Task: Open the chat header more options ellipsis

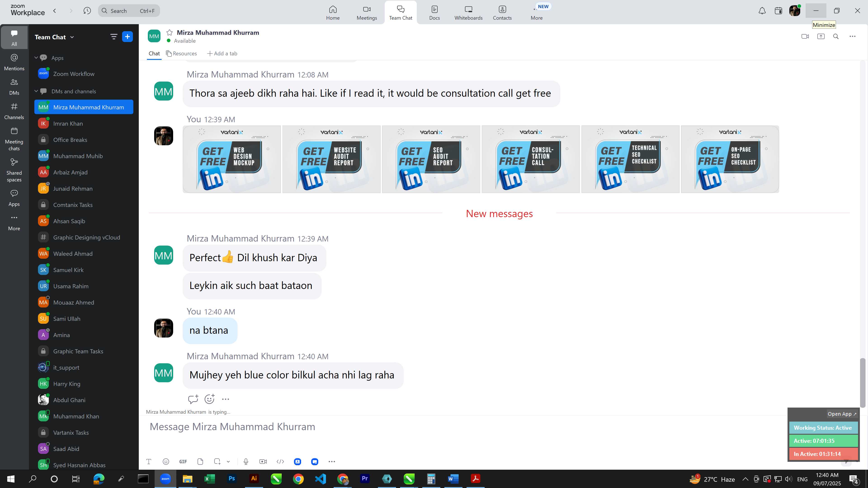Action: coord(852,36)
